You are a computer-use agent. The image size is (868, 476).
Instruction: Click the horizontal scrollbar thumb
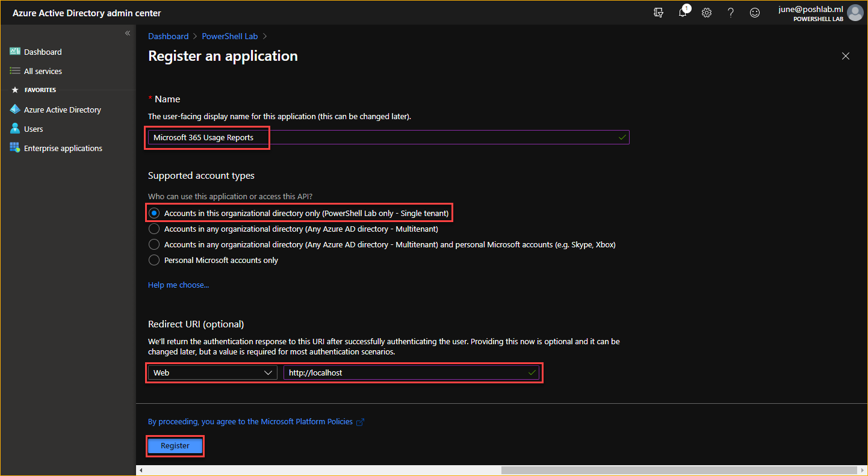click(x=678, y=470)
